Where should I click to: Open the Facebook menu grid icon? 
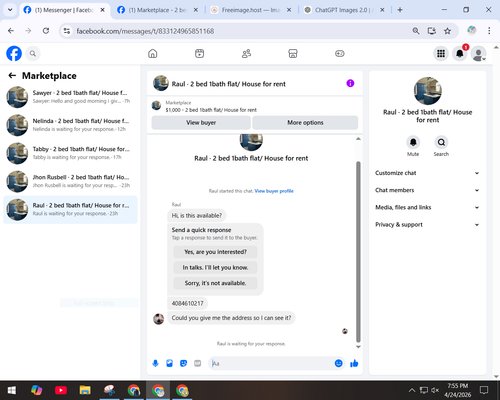pyautogui.click(x=441, y=53)
